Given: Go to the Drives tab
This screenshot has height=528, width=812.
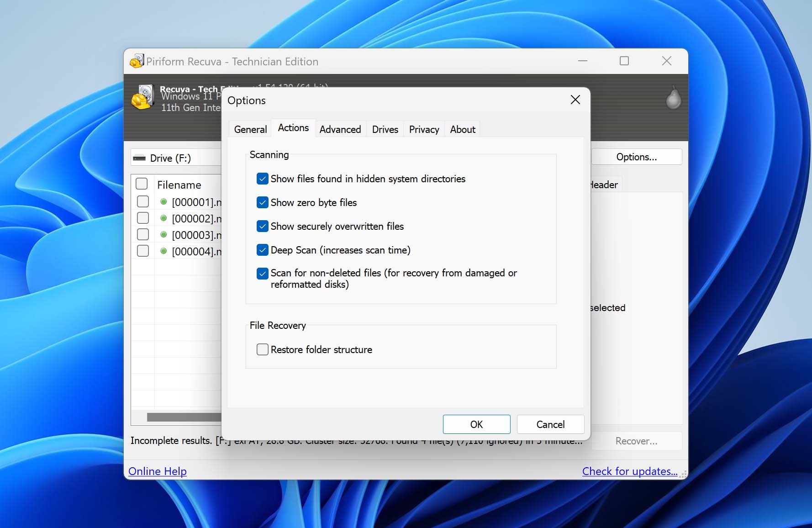Looking at the screenshot, I should tap(385, 129).
